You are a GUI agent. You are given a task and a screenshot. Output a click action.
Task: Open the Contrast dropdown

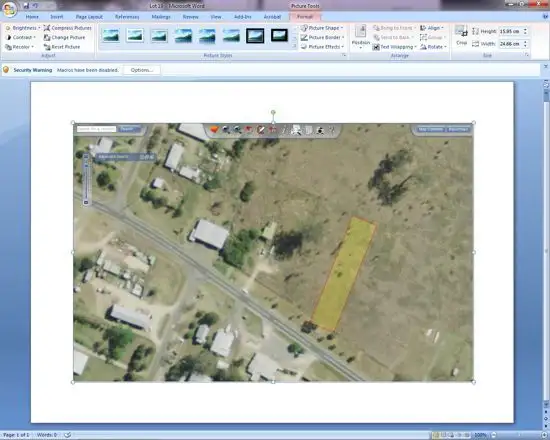(x=21, y=37)
